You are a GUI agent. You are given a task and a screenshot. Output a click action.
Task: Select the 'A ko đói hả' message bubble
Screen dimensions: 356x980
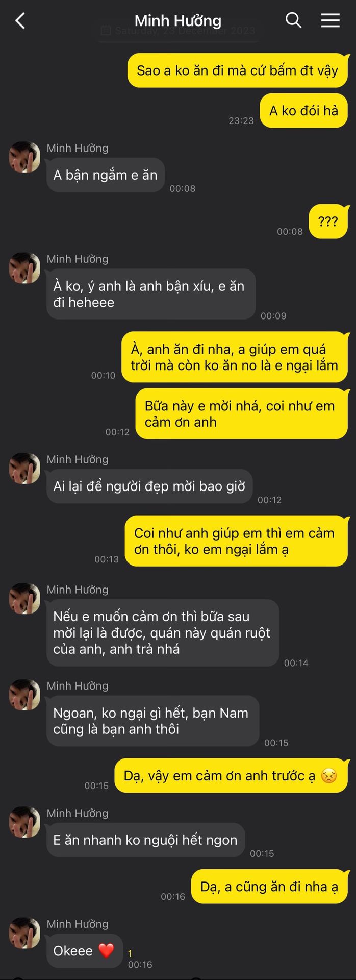click(304, 111)
